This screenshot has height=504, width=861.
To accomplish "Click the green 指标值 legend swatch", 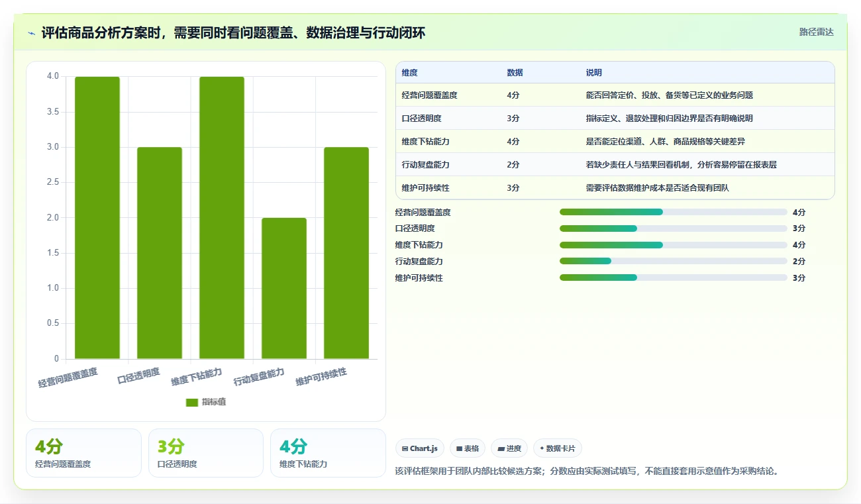I will (x=192, y=402).
